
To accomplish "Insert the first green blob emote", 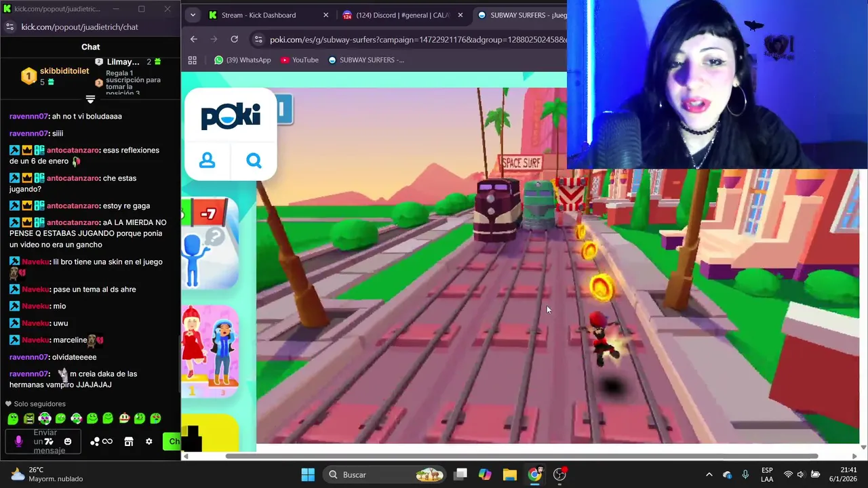I will point(13,419).
